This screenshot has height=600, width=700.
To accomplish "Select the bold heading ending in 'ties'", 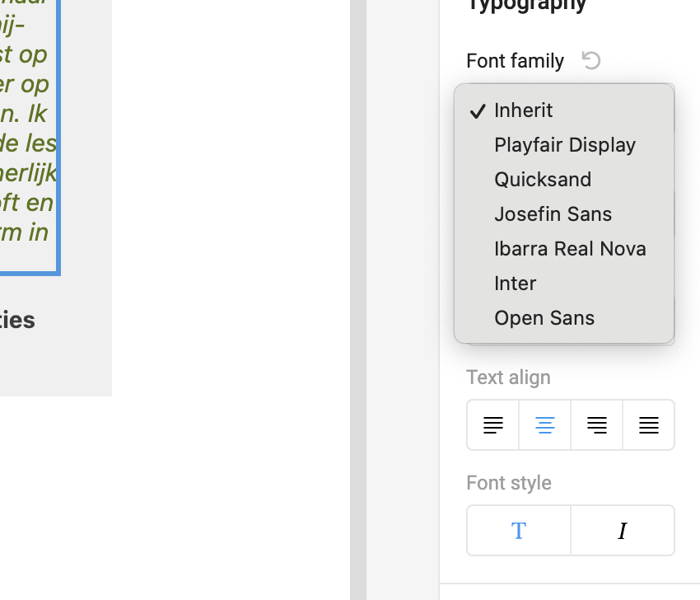I will (x=17, y=320).
